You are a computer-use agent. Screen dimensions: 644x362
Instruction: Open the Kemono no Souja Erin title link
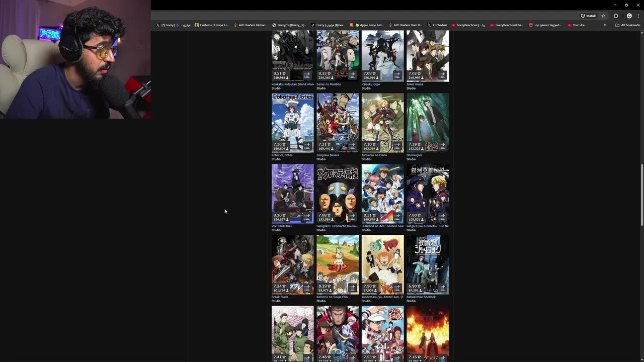pos(332,297)
